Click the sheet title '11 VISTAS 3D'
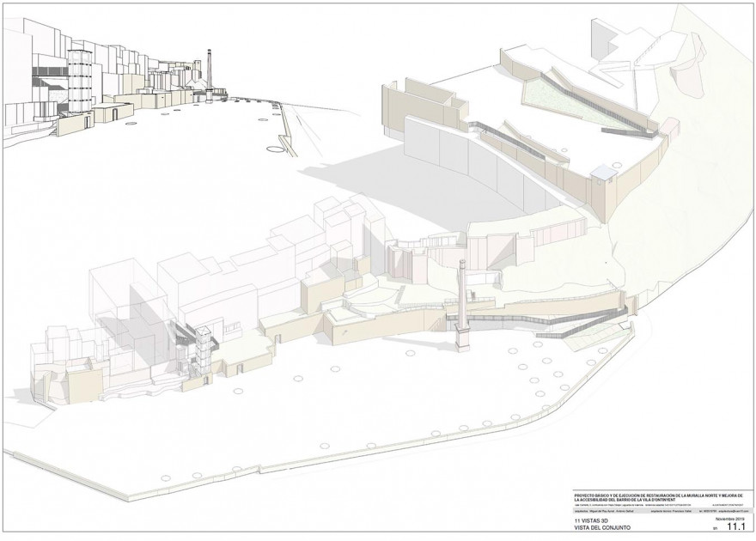This screenshot has width=756, height=541. click(591, 520)
